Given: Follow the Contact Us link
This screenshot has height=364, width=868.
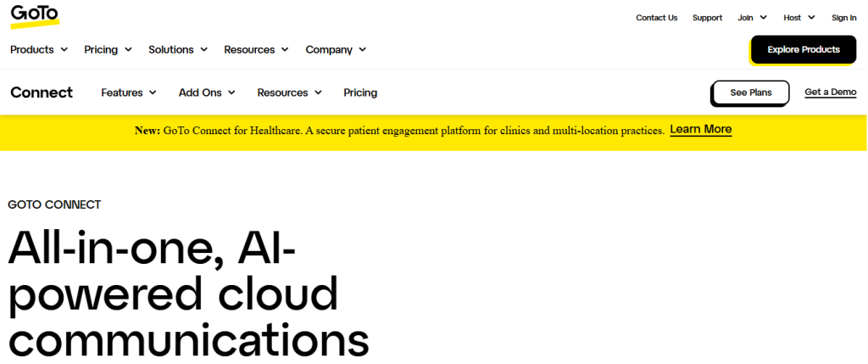Looking at the screenshot, I should pos(657,18).
